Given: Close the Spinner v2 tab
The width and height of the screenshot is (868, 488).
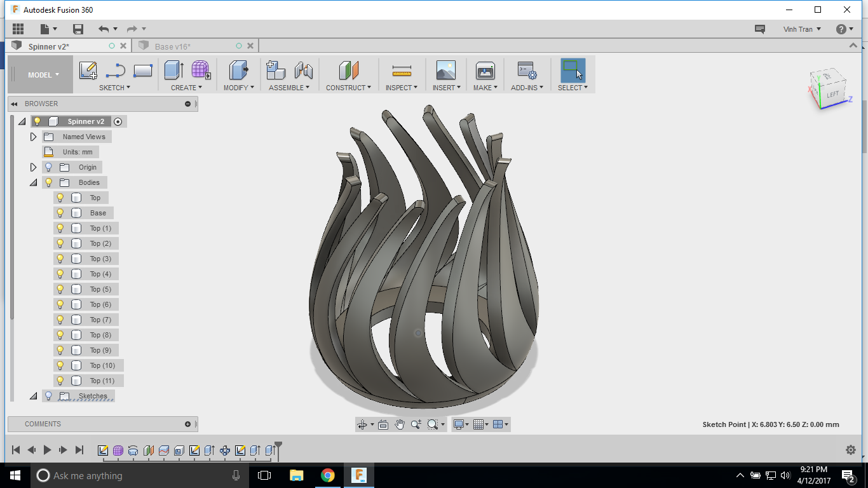Looking at the screenshot, I should (124, 46).
